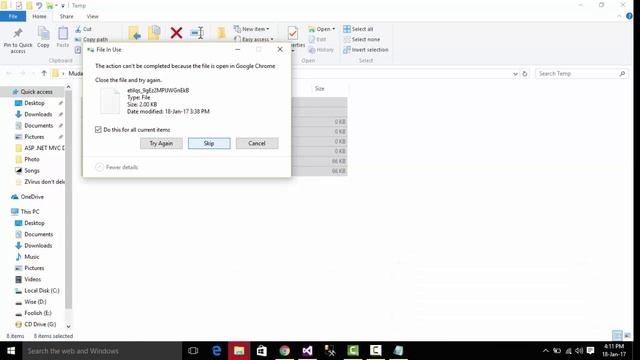Image resolution: width=640 pixels, height=360 pixels.
Task: Click the Size column header
Action: pyautogui.click(x=320, y=89)
